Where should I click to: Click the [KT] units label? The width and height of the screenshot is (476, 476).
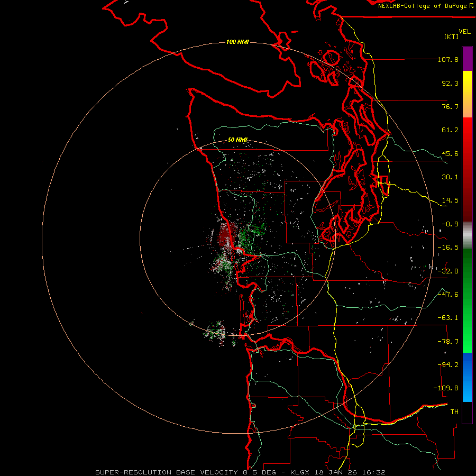click(452, 36)
